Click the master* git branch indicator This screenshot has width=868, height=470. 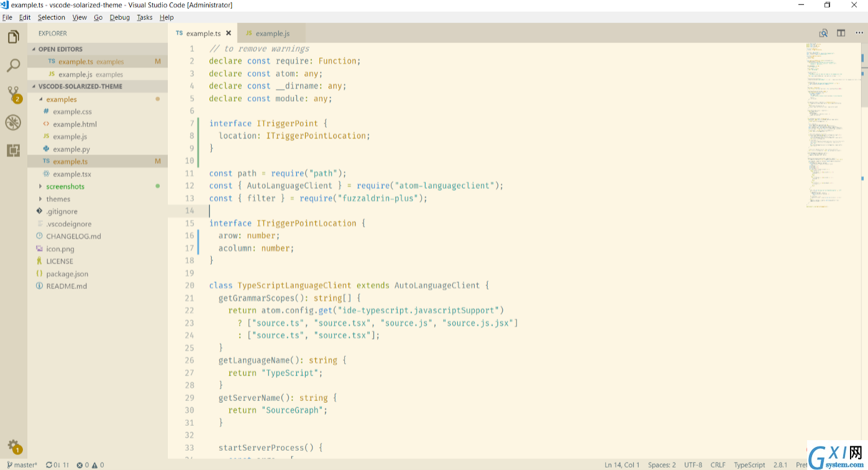coord(22,464)
